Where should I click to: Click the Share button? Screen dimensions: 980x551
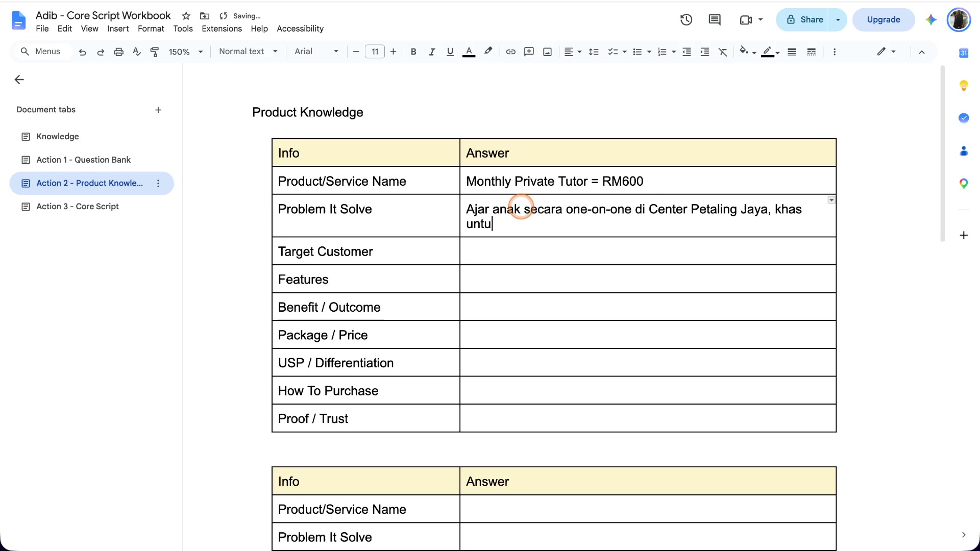pyautogui.click(x=804, y=20)
